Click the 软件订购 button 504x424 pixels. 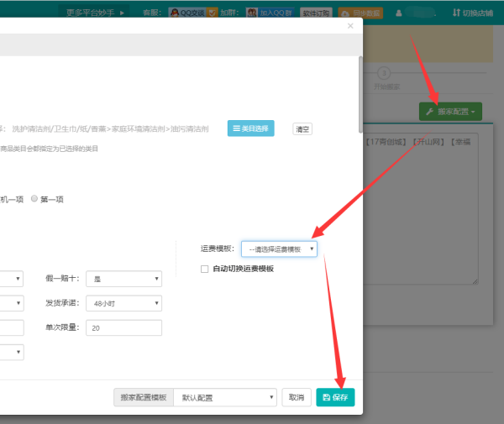pyautogui.click(x=317, y=13)
